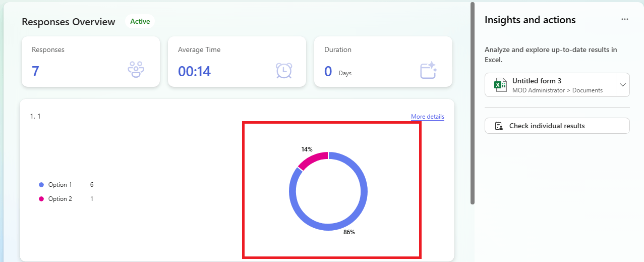Click the question title 1. 1
This screenshot has height=262, width=644.
[x=35, y=116]
